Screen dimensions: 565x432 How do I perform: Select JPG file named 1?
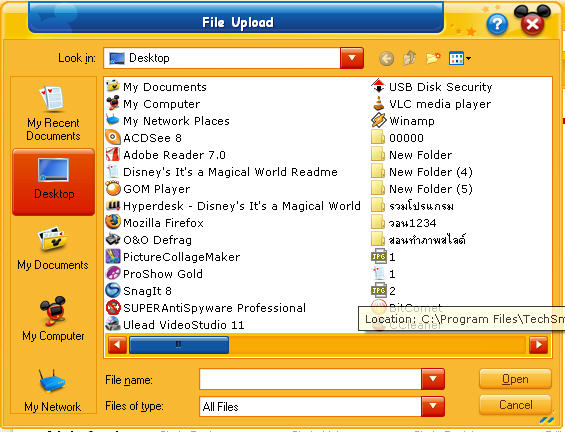pos(383,257)
